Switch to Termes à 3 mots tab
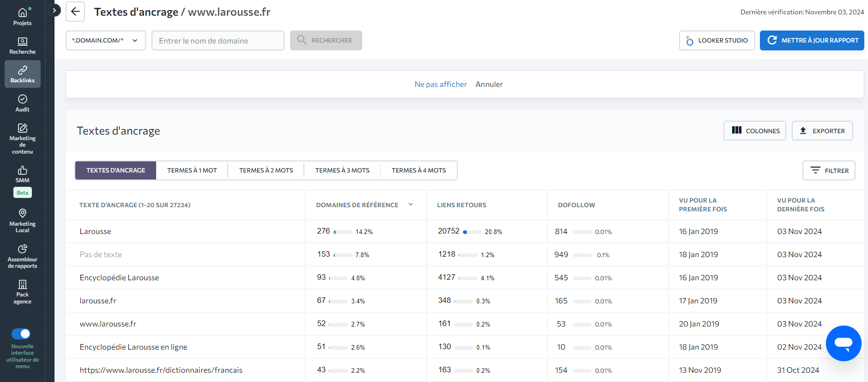Screen dimensions: 868x382 (x=342, y=170)
